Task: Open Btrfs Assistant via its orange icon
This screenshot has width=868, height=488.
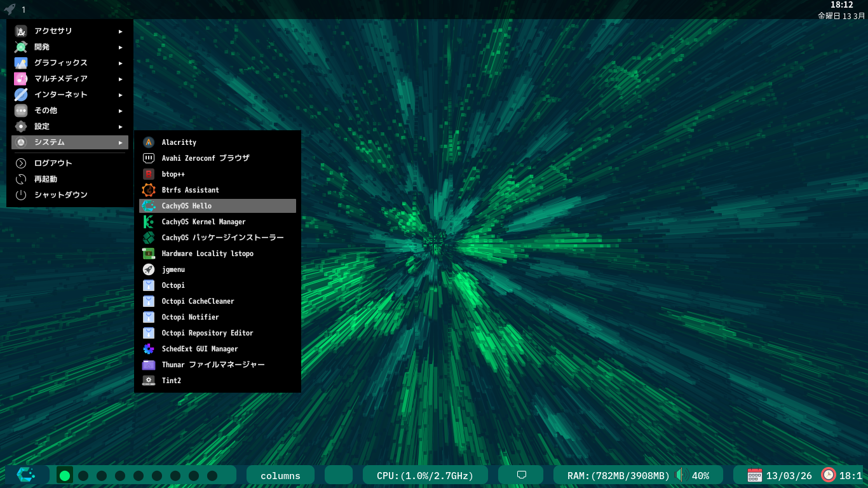Action: [x=149, y=190]
